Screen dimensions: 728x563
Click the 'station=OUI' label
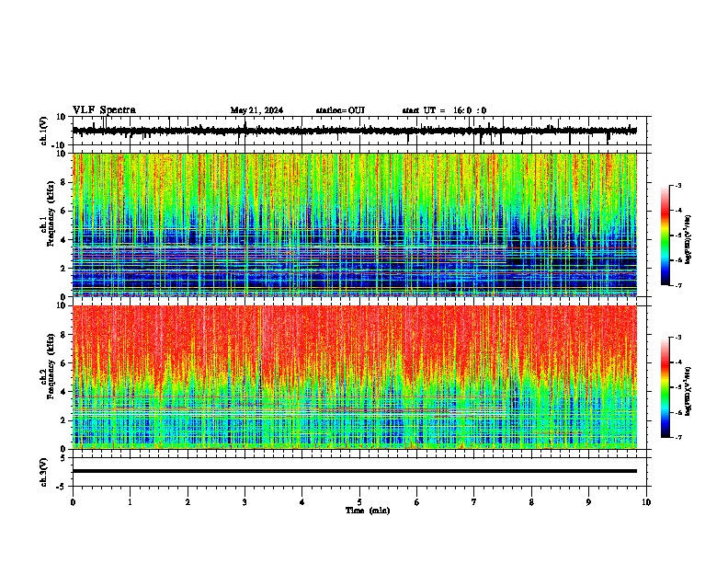point(340,110)
